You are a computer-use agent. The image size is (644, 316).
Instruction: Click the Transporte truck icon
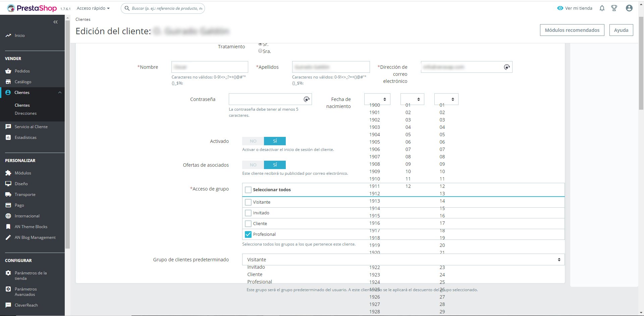click(x=8, y=194)
